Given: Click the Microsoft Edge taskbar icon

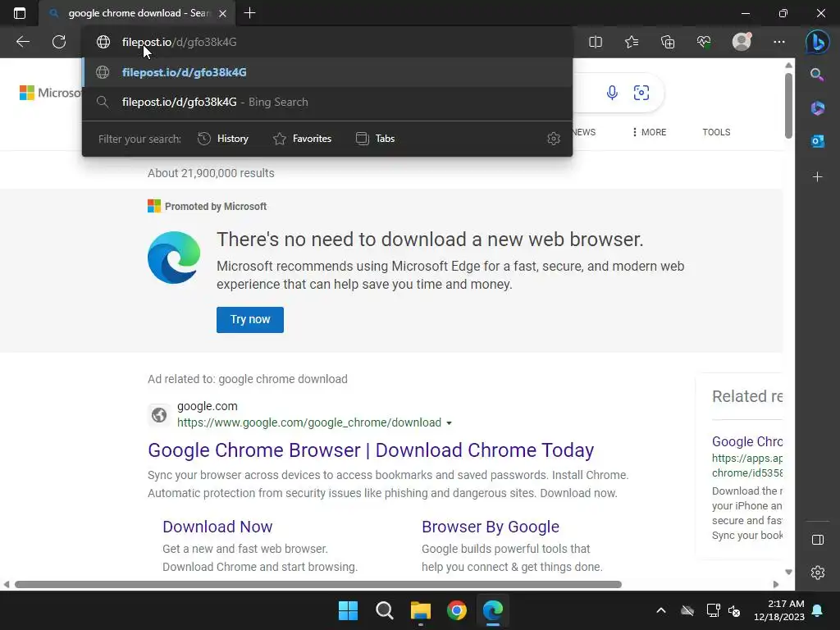Looking at the screenshot, I should click(x=493, y=610).
